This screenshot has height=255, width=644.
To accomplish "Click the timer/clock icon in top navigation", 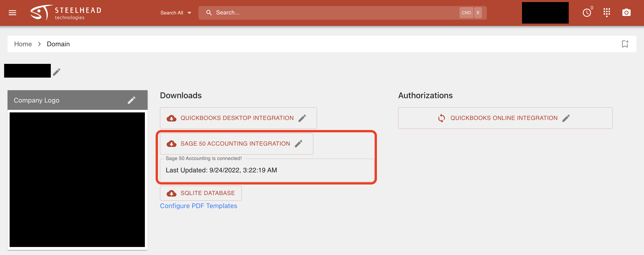I will click(x=587, y=13).
